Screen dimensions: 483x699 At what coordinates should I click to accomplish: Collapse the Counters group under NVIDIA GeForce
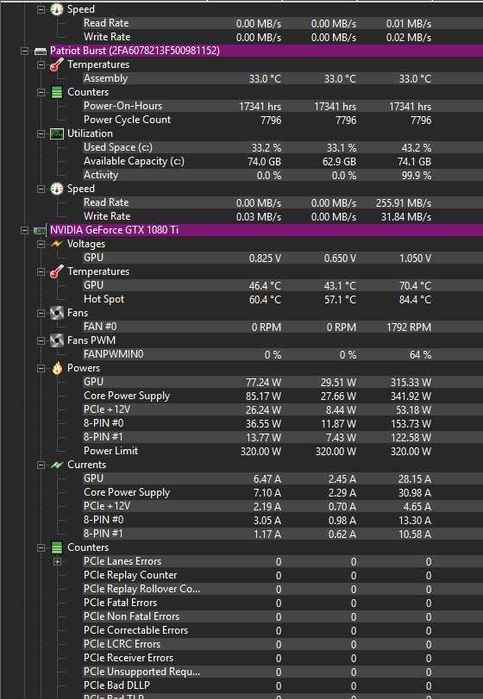pyautogui.click(x=41, y=548)
